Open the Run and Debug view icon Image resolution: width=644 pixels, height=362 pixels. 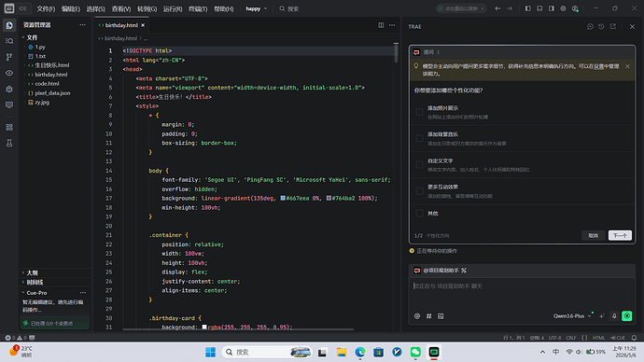(x=9, y=89)
